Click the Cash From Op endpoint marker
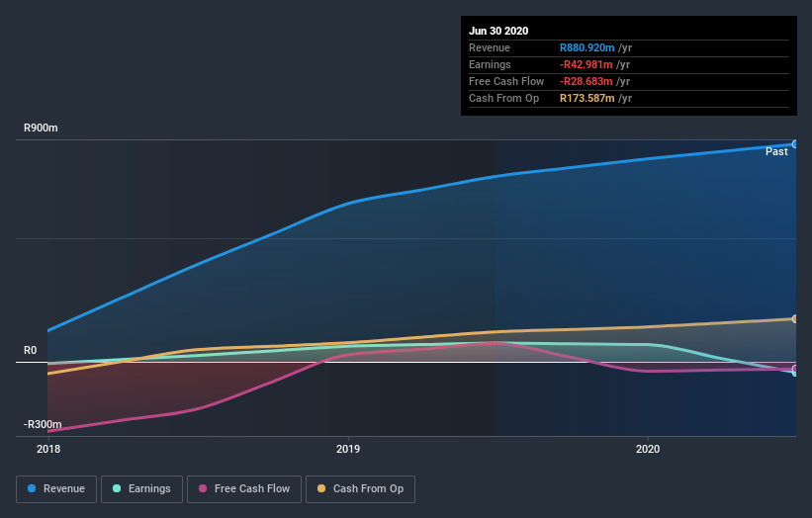This screenshot has height=518, width=812. [795, 318]
